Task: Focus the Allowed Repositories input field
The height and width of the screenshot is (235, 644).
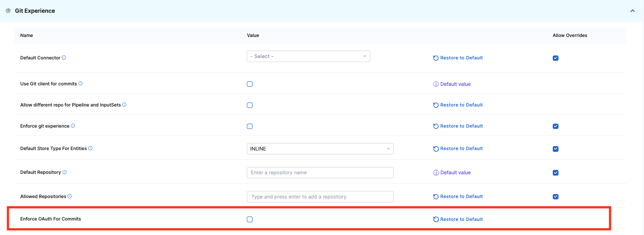Action: coord(320,197)
